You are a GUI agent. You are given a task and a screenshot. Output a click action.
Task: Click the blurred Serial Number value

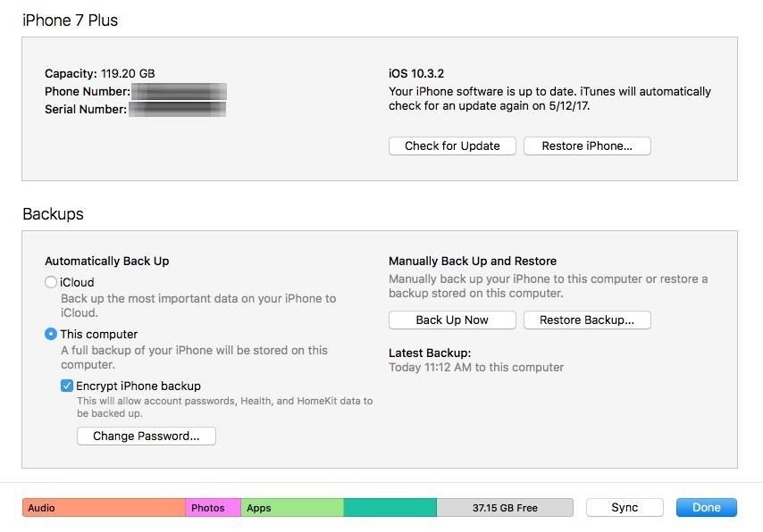(x=177, y=109)
